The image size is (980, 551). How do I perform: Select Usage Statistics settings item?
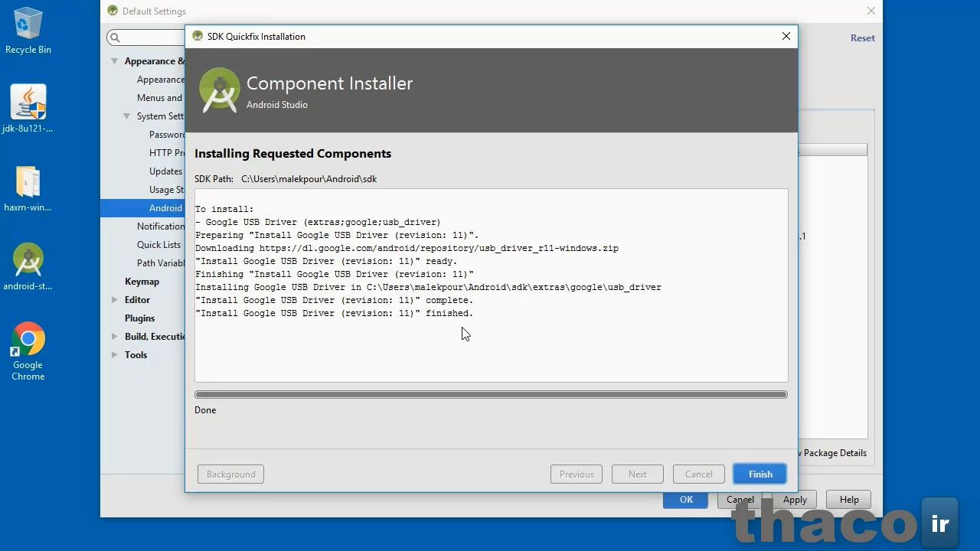(x=167, y=190)
